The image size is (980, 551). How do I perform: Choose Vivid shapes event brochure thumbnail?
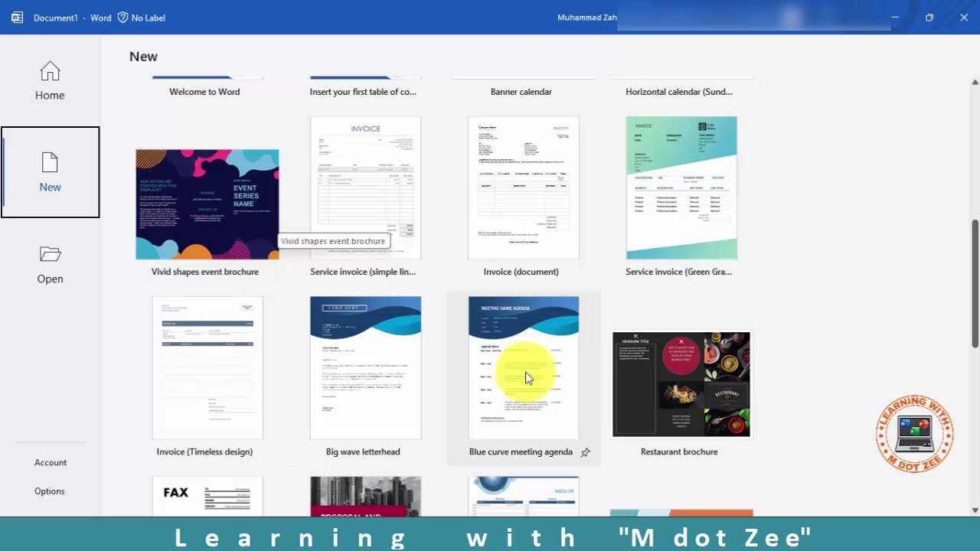(207, 204)
